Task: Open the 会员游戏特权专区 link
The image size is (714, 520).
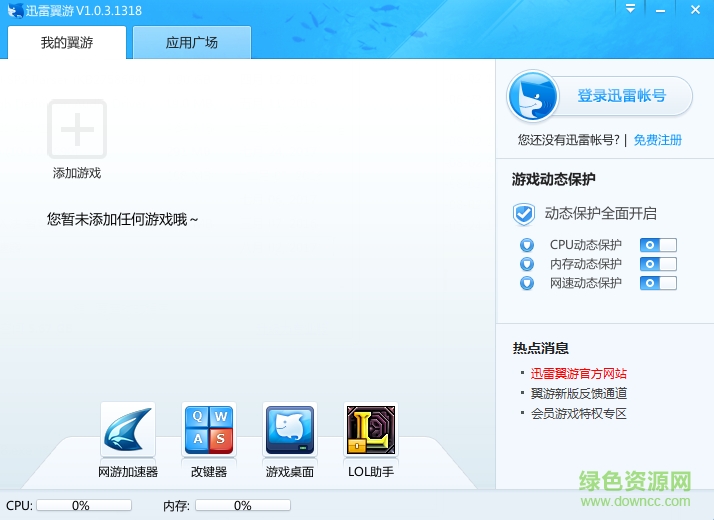Action: [579, 413]
